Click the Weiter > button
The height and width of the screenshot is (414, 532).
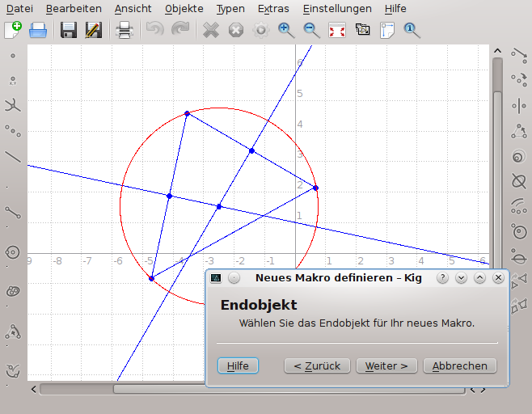pos(386,365)
